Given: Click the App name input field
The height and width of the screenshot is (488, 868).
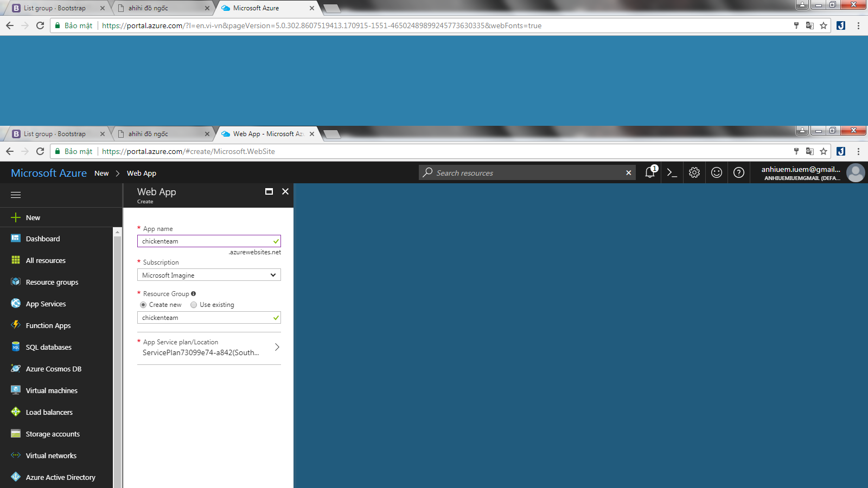Looking at the screenshot, I should coord(209,241).
